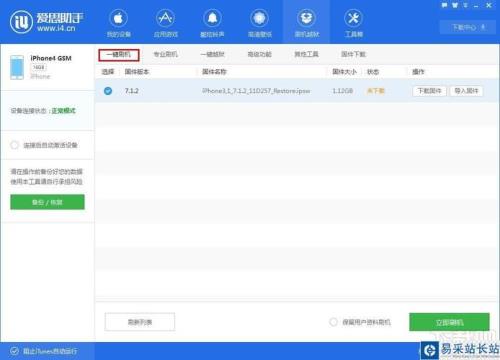This screenshot has width=500, height=360.
Task: Open 我的设备 with the apple icon
Action: pos(118,23)
